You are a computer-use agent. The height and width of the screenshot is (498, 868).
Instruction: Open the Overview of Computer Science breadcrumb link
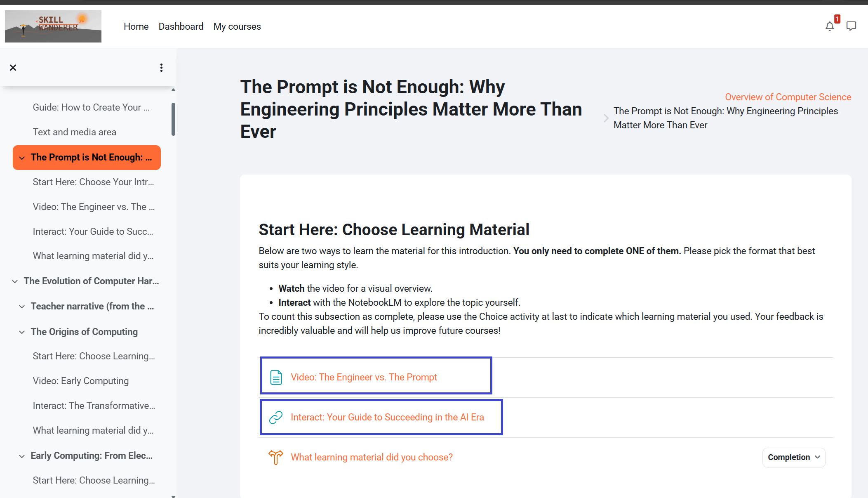788,97
